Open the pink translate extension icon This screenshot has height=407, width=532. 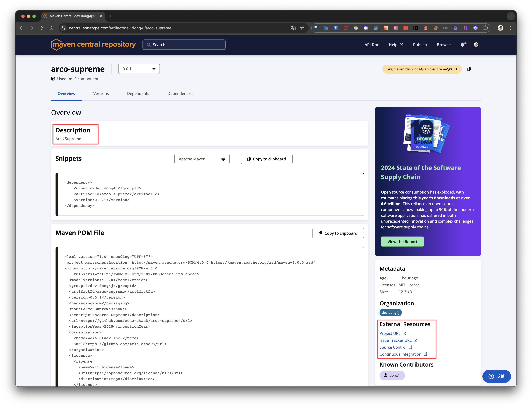click(396, 28)
